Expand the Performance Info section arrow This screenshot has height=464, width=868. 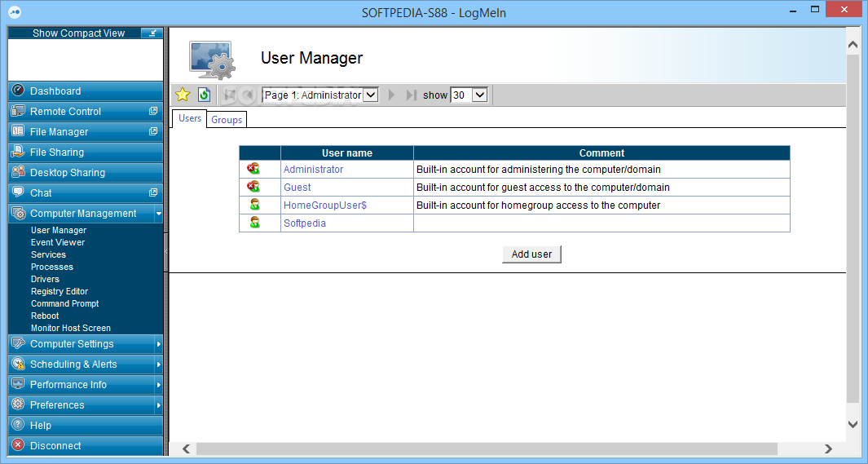pos(159,384)
